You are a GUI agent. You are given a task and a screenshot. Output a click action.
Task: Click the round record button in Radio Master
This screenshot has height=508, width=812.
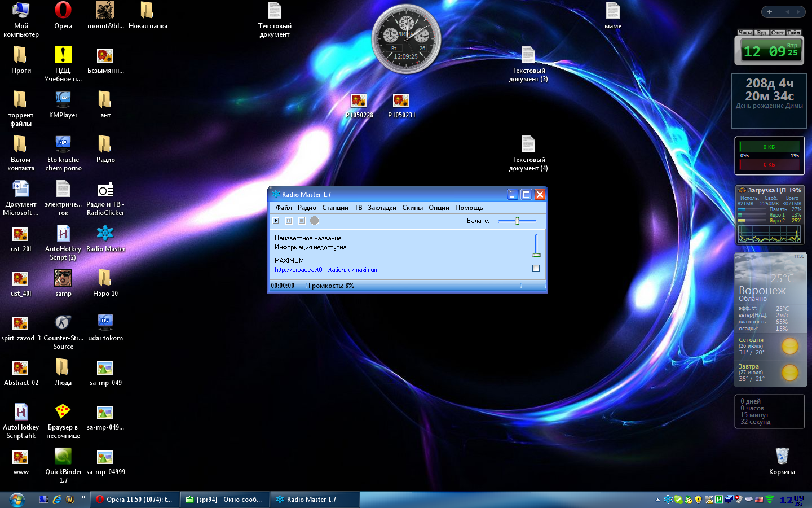[315, 221]
